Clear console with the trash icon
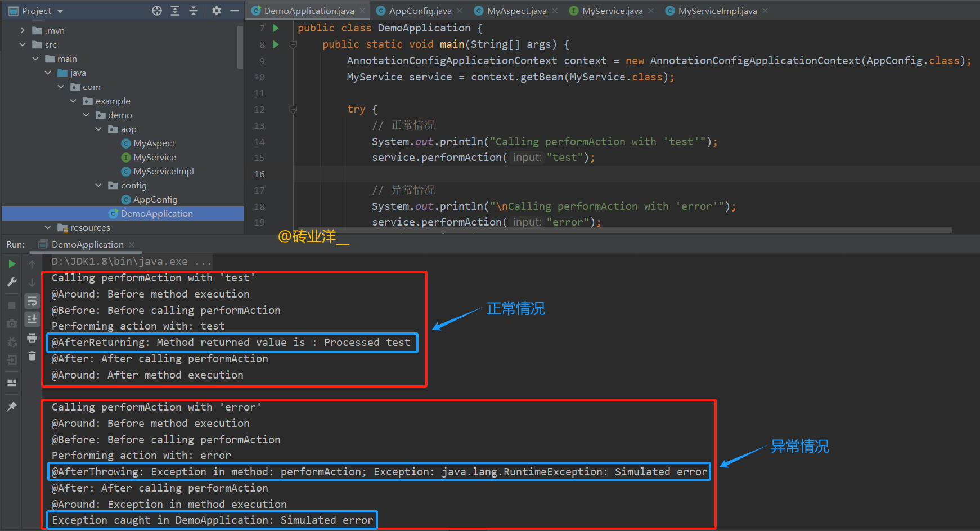This screenshot has width=980, height=531. (32, 355)
